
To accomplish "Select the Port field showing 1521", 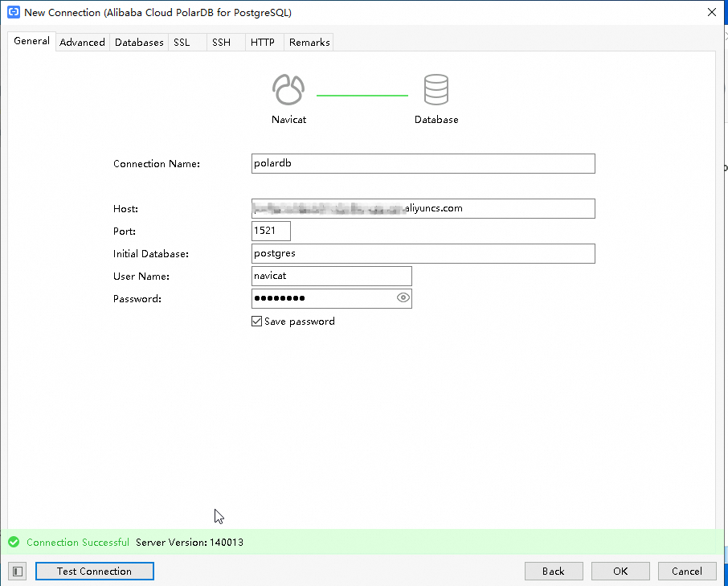I will 271,231.
